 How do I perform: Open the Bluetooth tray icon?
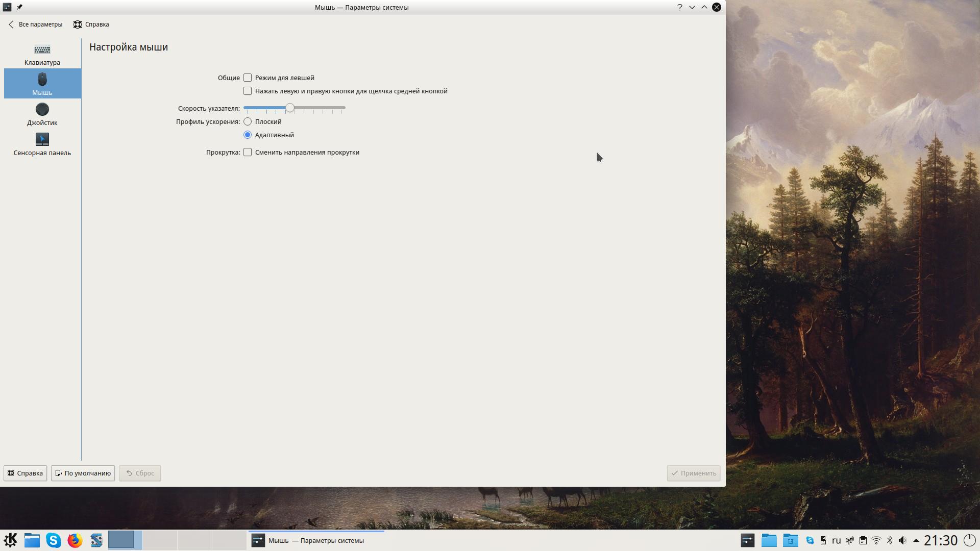889,540
